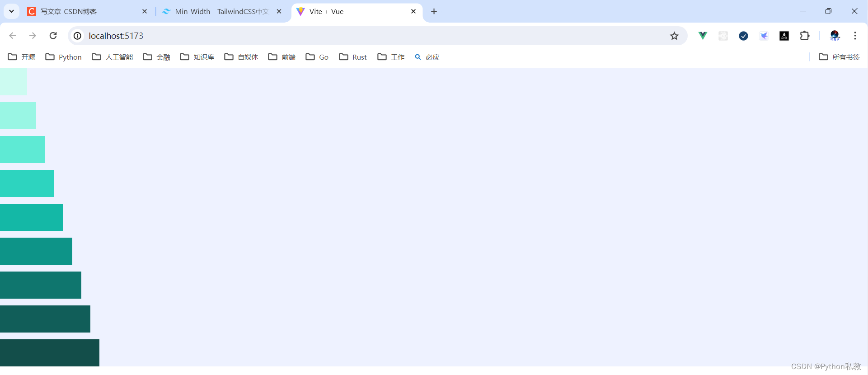Go back to previous page
The height and width of the screenshot is (375, 868).
[x=13, y=36]
